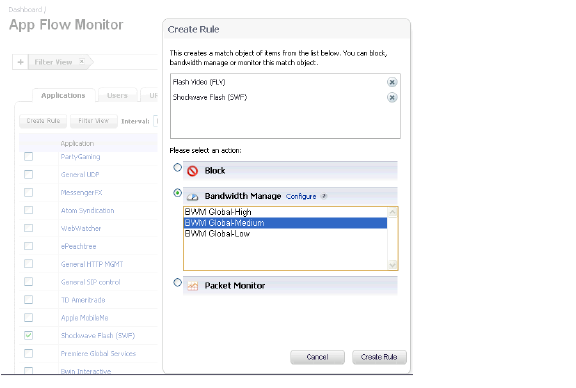Viewport: 576px width, 388px height.
Task: Click the plus icon beside Filter View
Action: 21,62
